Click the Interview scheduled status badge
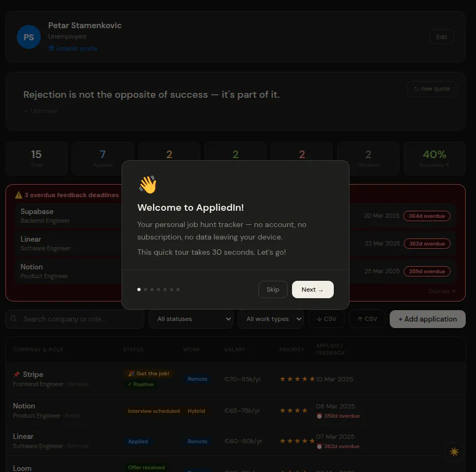The width and height of the screenshot is (476, 472). pyautogui.click(x=154, y=411)
